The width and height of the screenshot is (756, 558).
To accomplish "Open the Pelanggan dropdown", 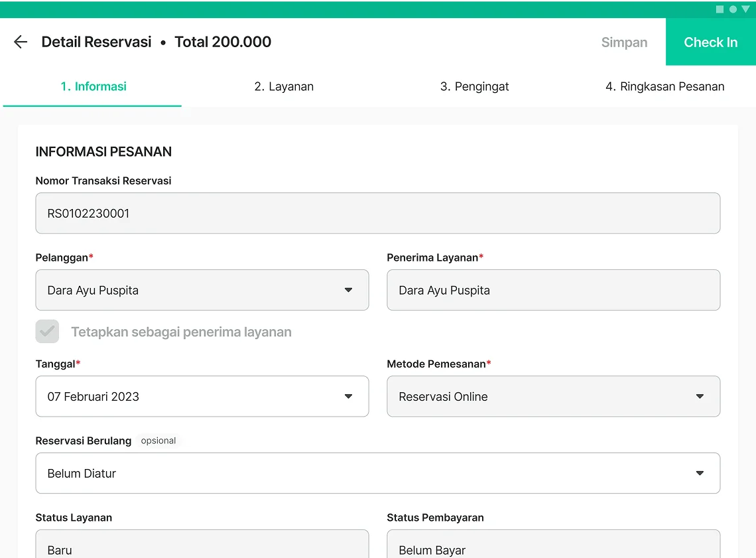I will [x=202, y=290].
